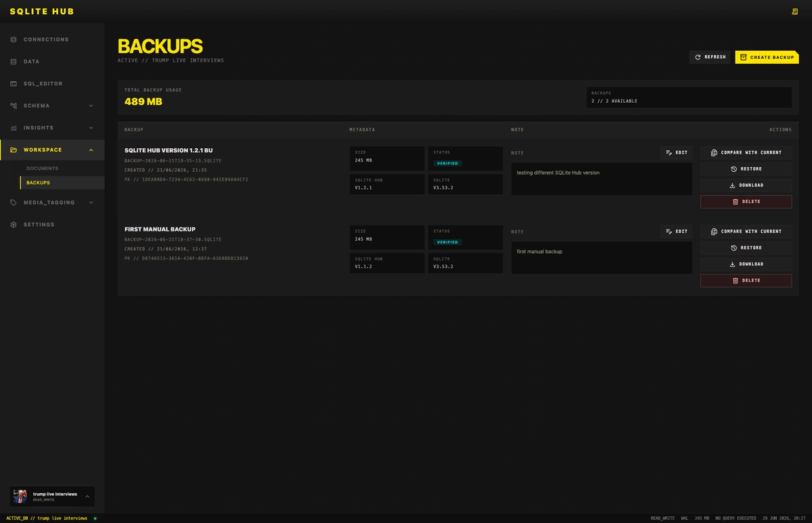Screen dimensions: 812x523
Task: Click the archive icon on Create Backup
Action: click(743, 58)
